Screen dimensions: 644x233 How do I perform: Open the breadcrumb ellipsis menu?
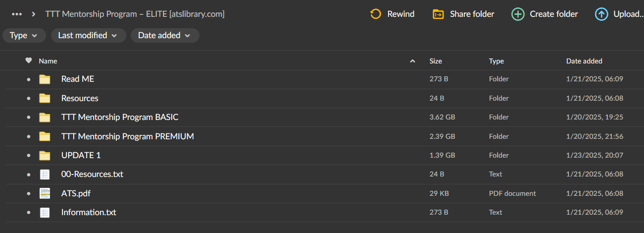tap(17, 14)
